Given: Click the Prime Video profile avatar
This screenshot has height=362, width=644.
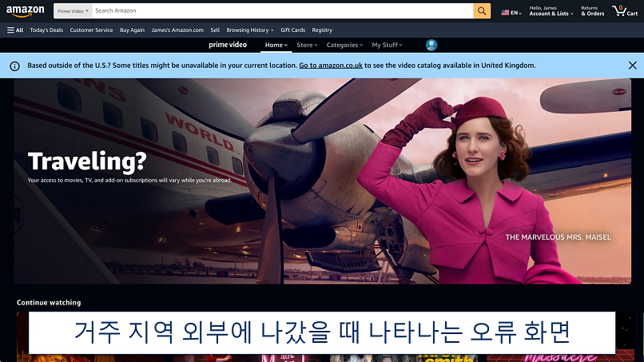Looking at the screenshot, I should 431,45.
